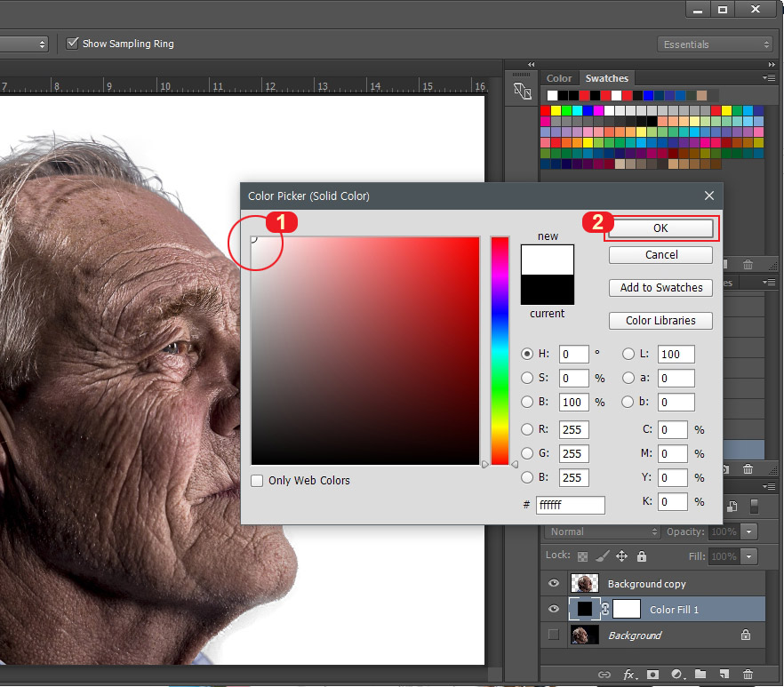Click the new color preview swatch
784x687 pixels.
[x=547, y=260]
